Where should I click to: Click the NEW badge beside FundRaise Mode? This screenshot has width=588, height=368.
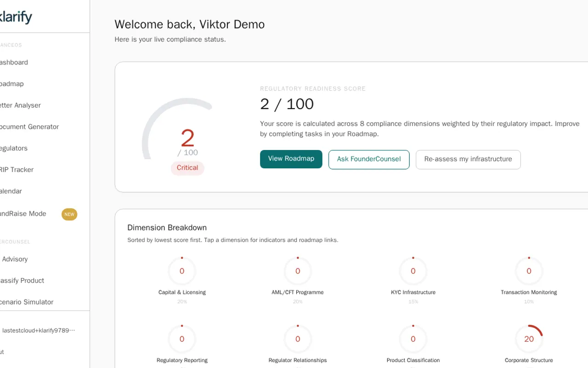(69, 214)
